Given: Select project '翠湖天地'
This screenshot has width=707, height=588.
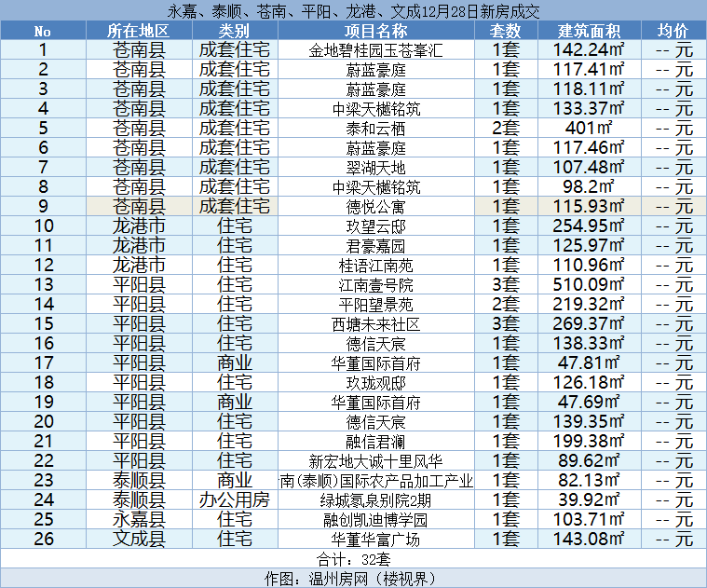Looking at the screenshot, I should tap(375, 168).
